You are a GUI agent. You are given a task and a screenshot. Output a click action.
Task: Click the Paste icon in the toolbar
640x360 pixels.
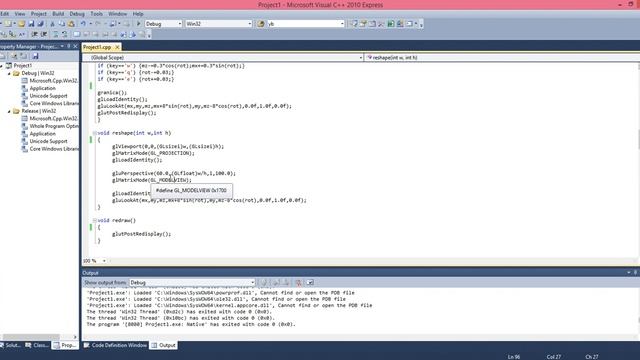[71, 24]
